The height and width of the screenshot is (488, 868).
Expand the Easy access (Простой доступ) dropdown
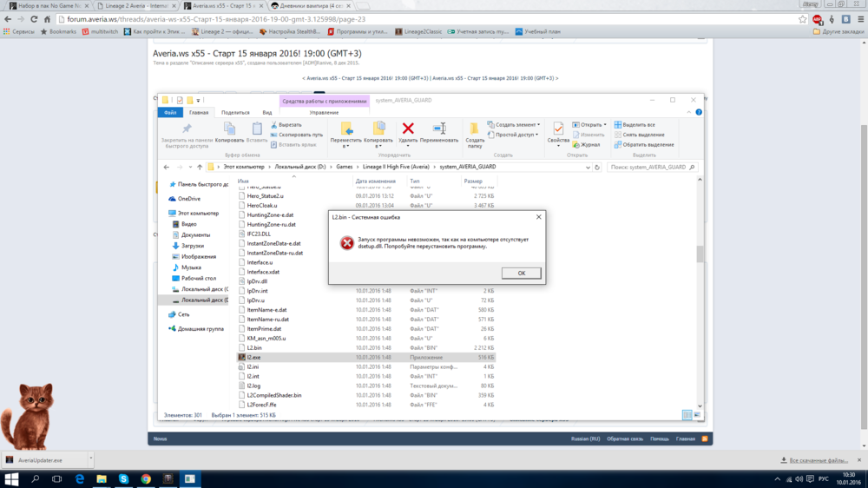[x=516, y=135]
